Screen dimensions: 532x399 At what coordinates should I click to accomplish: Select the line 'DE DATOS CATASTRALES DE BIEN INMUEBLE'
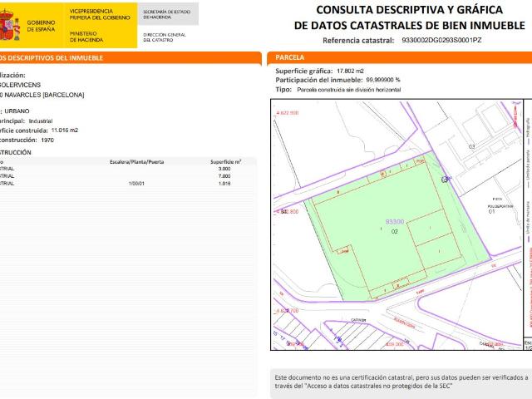point(410,26)
